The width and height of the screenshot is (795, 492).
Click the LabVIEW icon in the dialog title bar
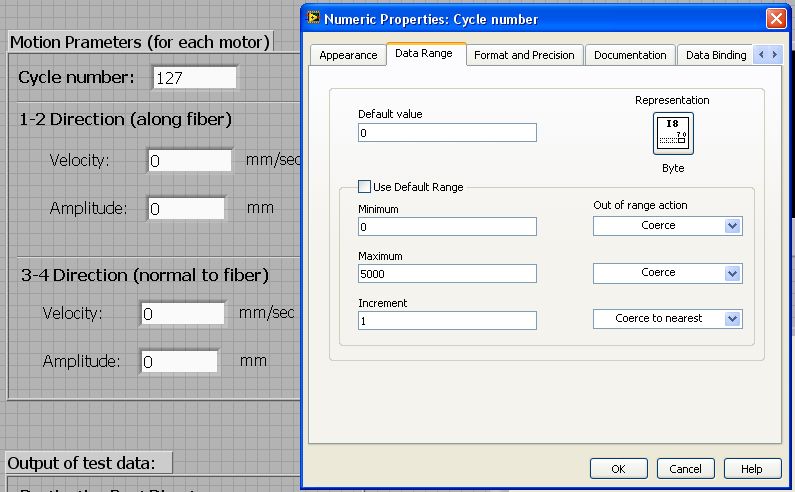pos(315,19)
